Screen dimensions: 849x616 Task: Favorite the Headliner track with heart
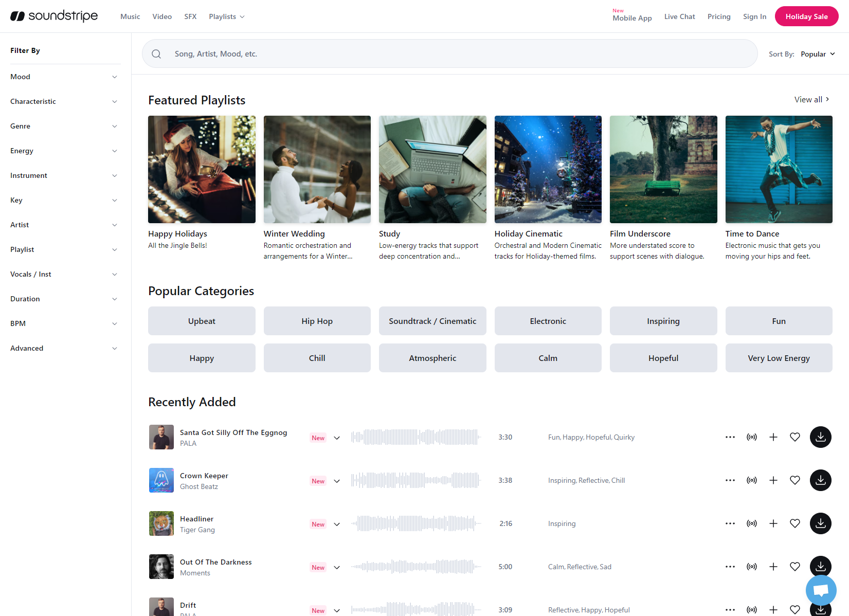pyautogui.click(x=794, y=523)
